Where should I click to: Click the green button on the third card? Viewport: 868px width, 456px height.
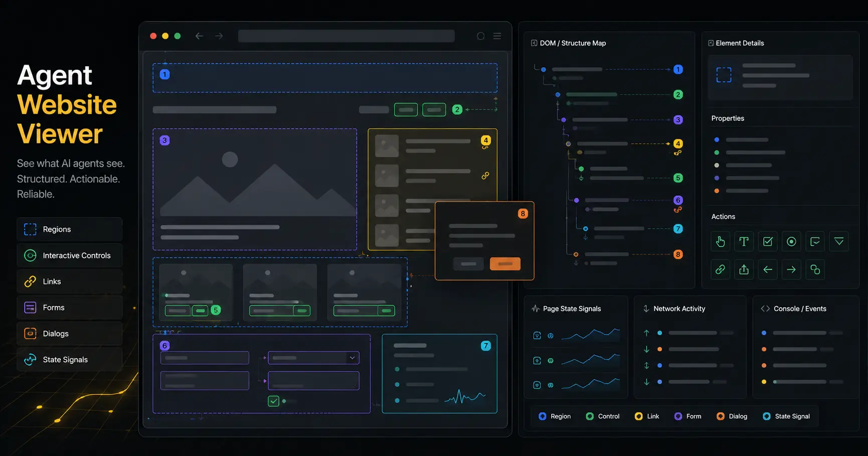click(x=386, y=311)
